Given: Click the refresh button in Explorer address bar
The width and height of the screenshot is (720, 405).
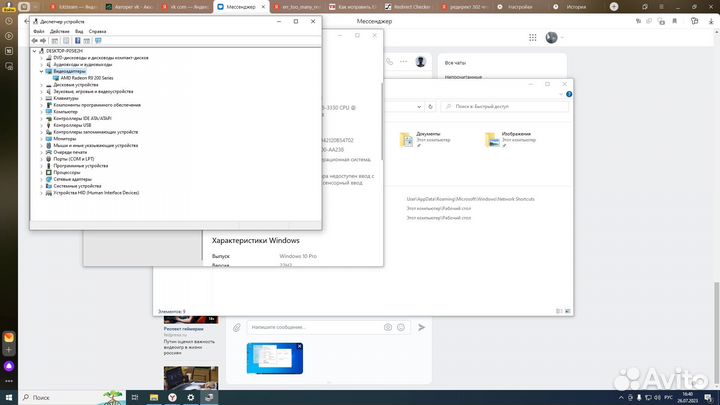Looking at the screenshot, I should [430, 107].
